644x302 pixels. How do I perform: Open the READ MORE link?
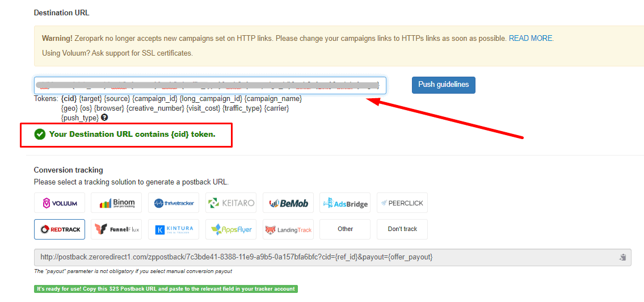coord(530,39)
